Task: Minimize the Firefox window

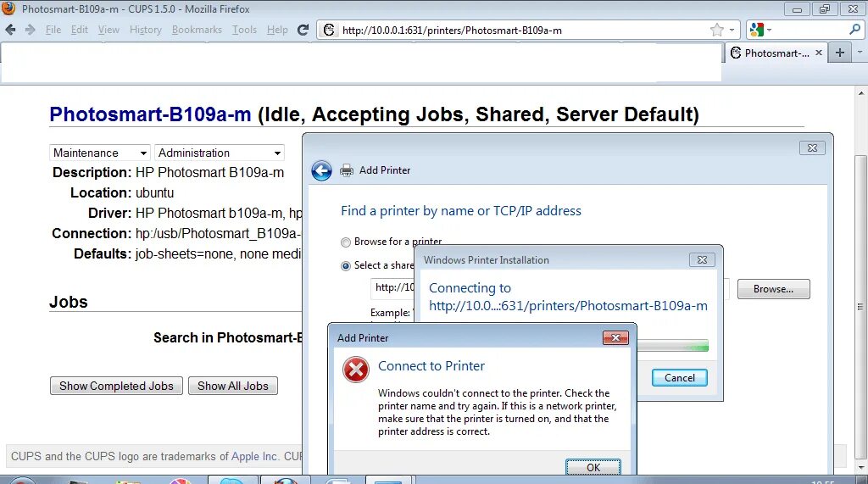Action: click(x=797, y=8)
